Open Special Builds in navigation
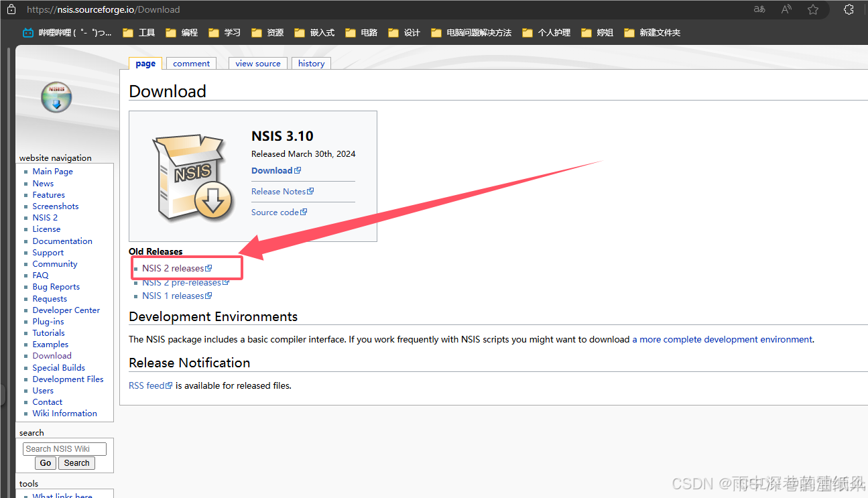The height and width of the screenshot is (498, 868). [x=59, y=367]
